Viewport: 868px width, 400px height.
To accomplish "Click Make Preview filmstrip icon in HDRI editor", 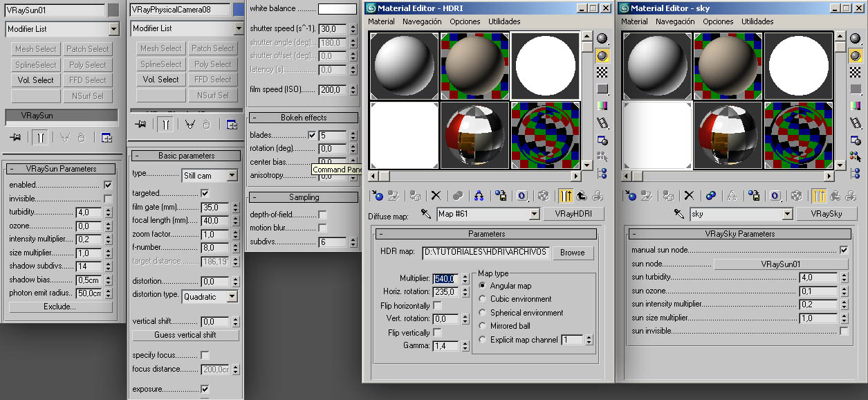I will click(602, 122).
